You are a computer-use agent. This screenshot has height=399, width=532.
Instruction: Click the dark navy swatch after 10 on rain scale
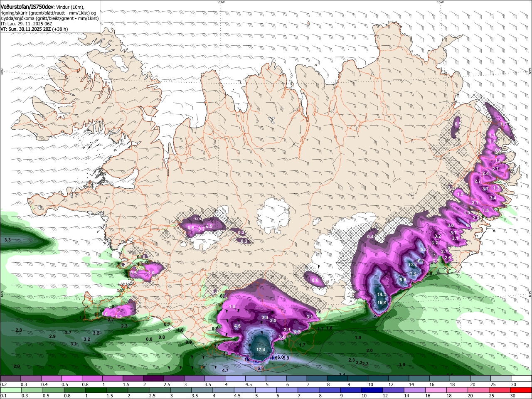(x=371, y=390)
